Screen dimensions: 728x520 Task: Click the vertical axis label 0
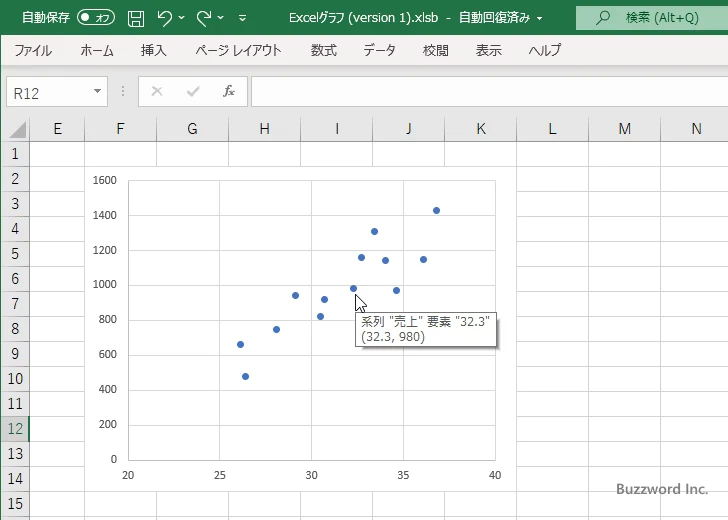click(x=114, y=459)
